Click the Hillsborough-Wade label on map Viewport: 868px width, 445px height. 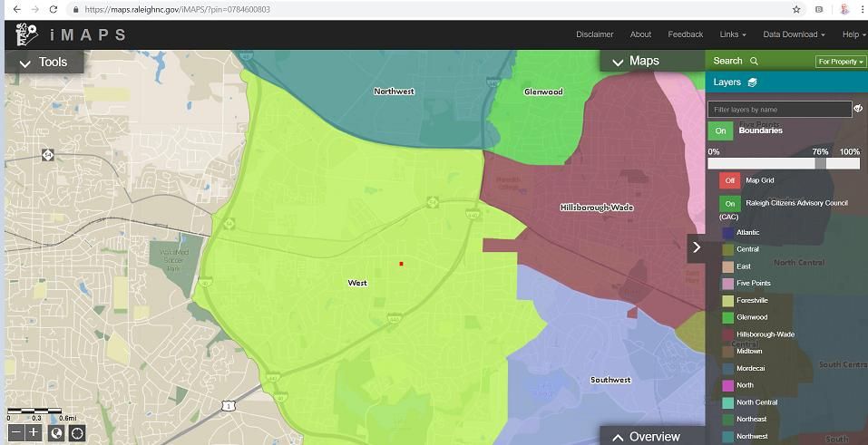pos(597,208)
